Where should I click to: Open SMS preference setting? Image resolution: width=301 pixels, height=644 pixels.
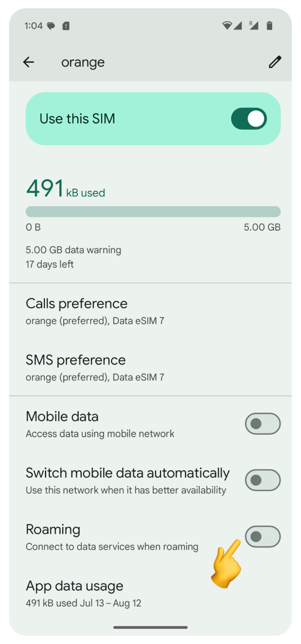[150, 368]
